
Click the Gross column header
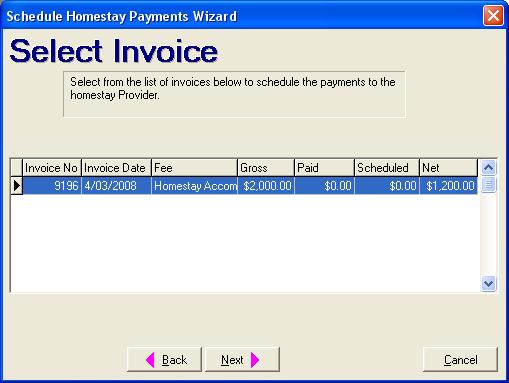(x=266, y=168)
